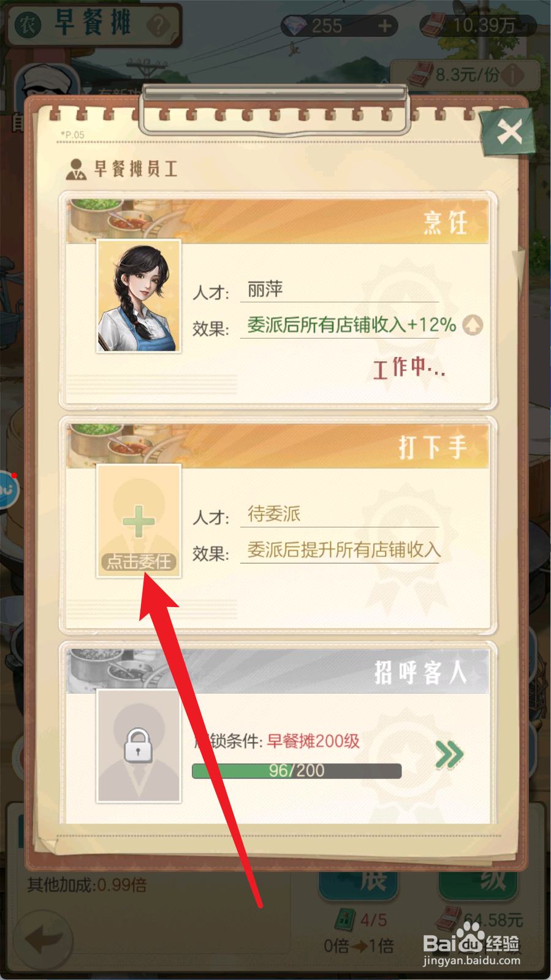Tap the locked staff slot padlock
Image resolution: width=551 pixels, height=980 pixels.
click(138, 745)
